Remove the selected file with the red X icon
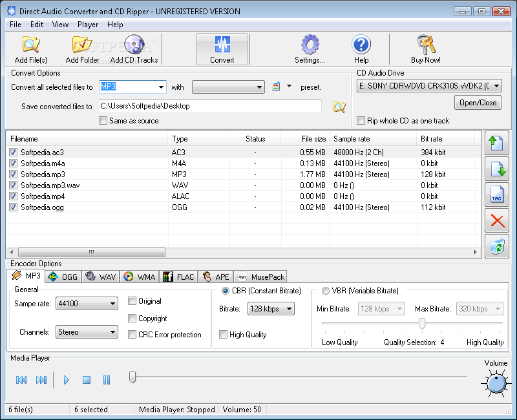The width and height of the screenshot is (517, 420). click(496, 220)
